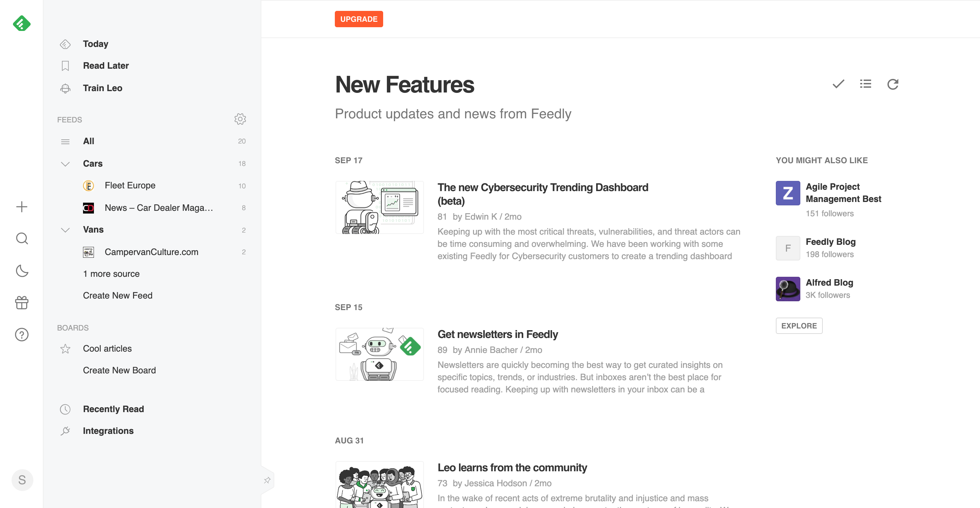
Task: Click the Fleet Europe feed item
Action: point(130,185)
